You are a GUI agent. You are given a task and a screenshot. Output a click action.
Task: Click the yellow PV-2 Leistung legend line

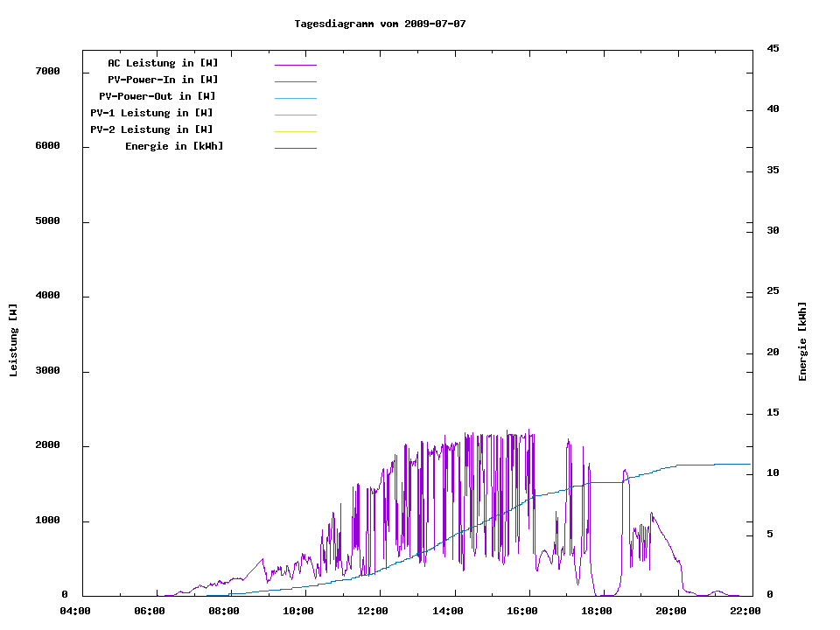[x=295, y=131]
